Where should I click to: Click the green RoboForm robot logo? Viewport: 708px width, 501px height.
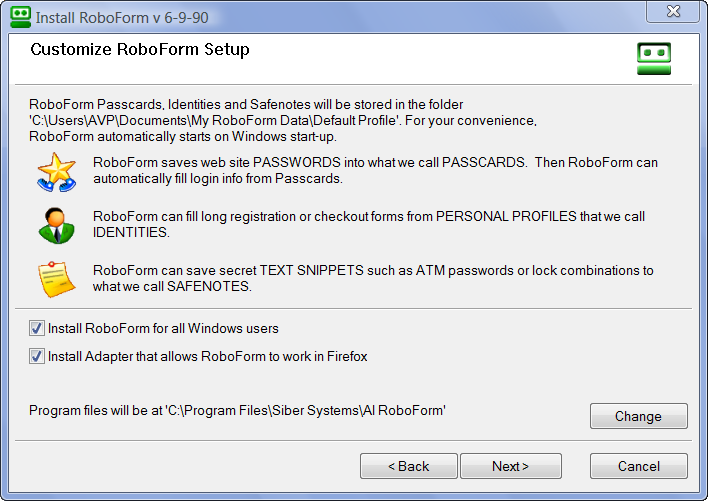point(654,59)
